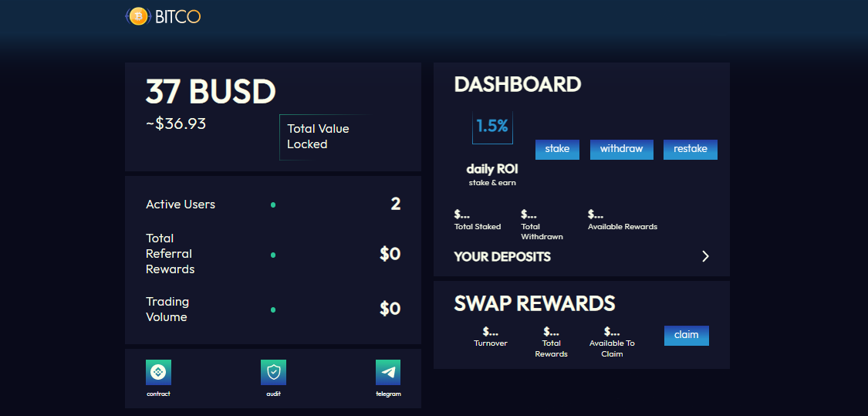Click the claim button in Swap Rewards

click(x=687, y=336)
